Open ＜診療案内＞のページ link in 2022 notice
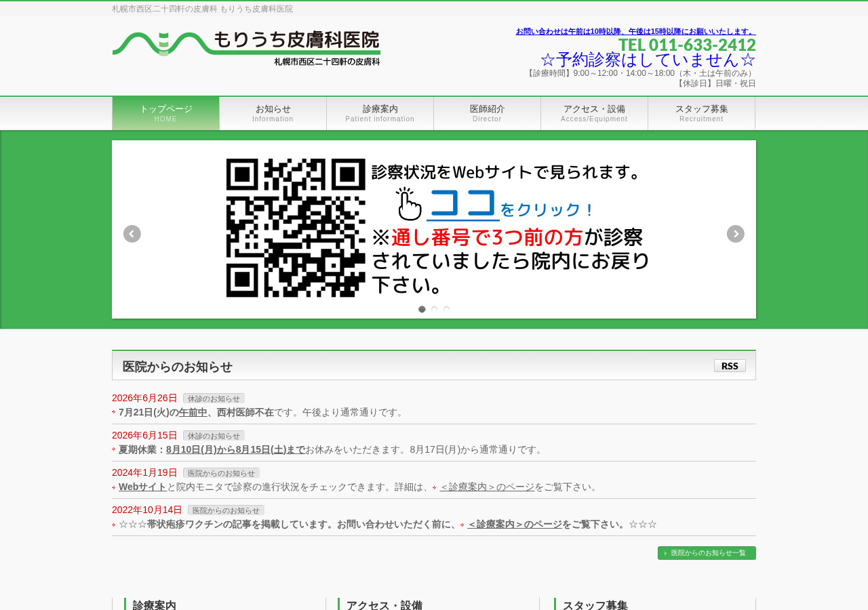The width and height of the screenshot is (868, 610). (x=514, y=524)
